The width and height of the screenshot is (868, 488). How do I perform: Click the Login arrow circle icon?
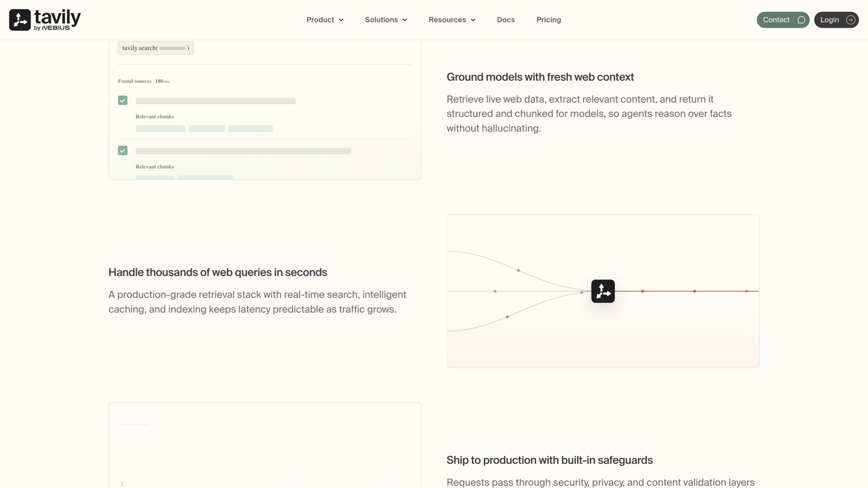coord(850,20)
